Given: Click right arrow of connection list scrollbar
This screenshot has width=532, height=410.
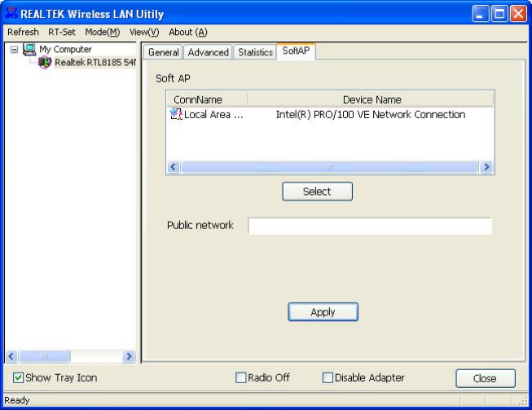Looking at the screenshot, I should [x=486, y=166].
